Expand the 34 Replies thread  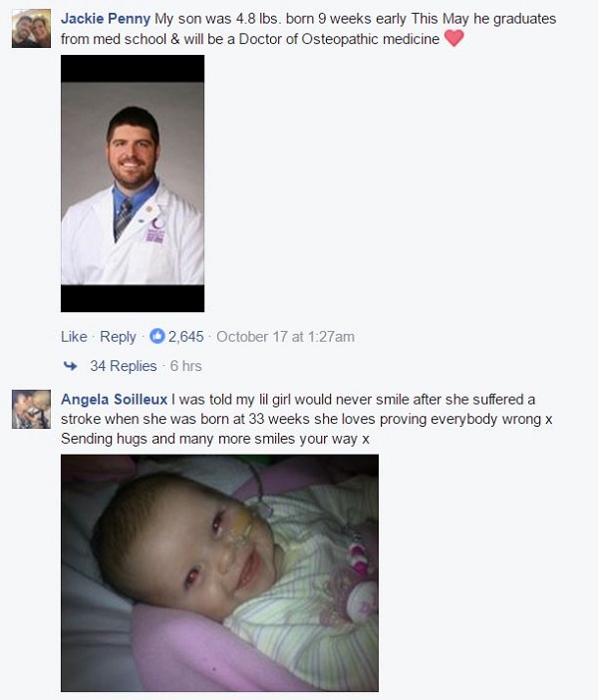coord(124,366)
